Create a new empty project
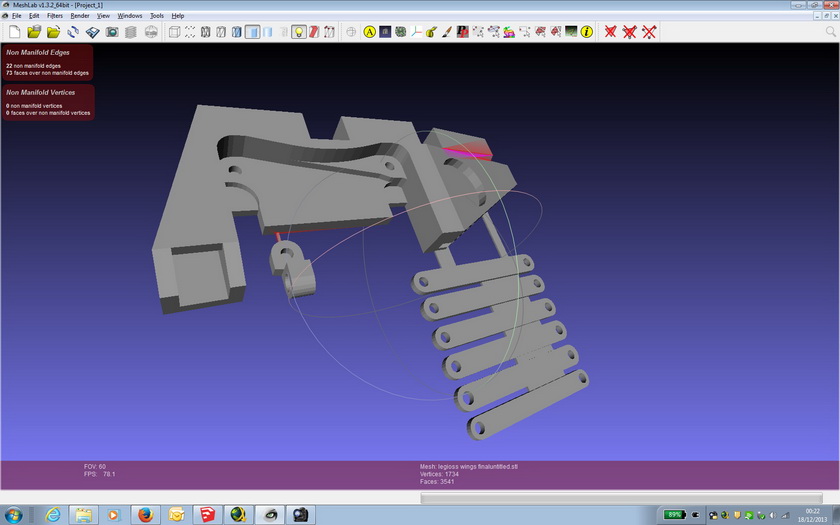 pos(14,32)
